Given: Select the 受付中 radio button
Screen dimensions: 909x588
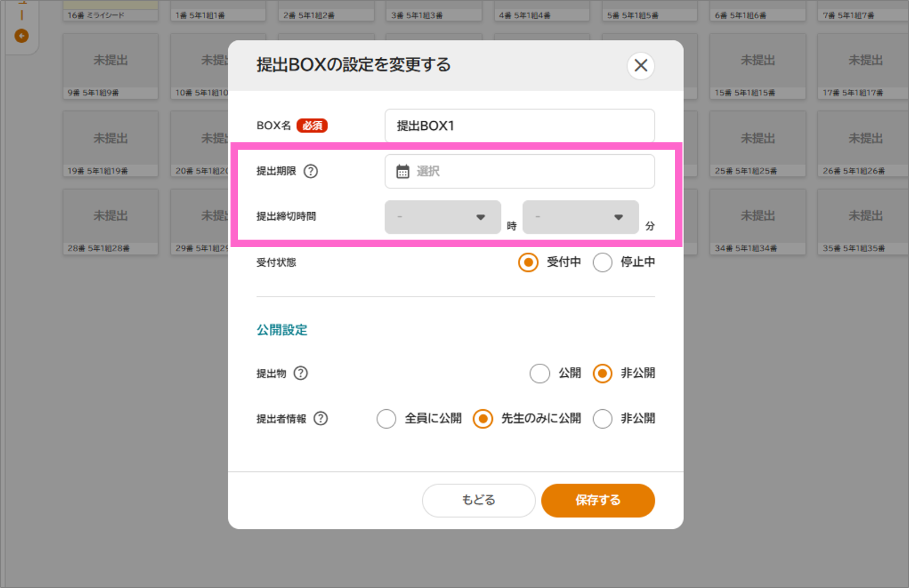Looking at the screenshot, I should (x=528, y=262).
